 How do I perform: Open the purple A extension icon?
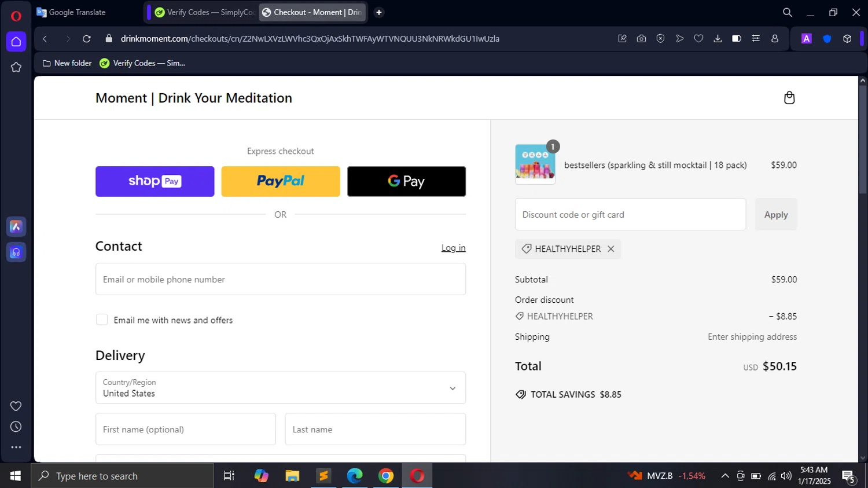point(807,39)
